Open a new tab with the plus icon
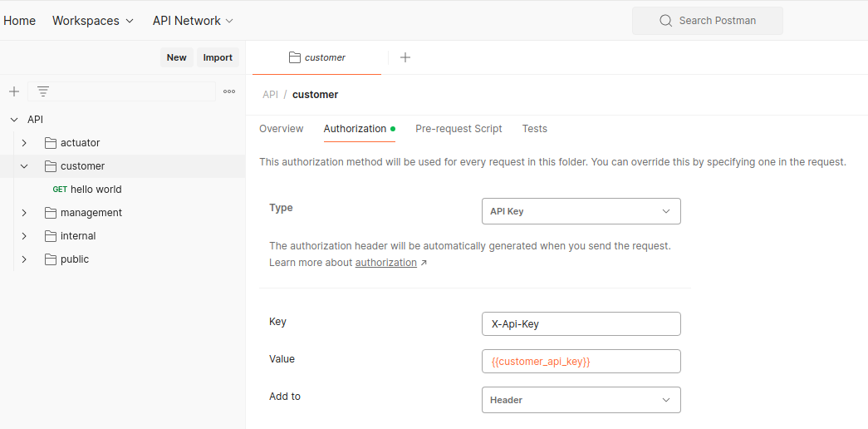 click(405, 57)
